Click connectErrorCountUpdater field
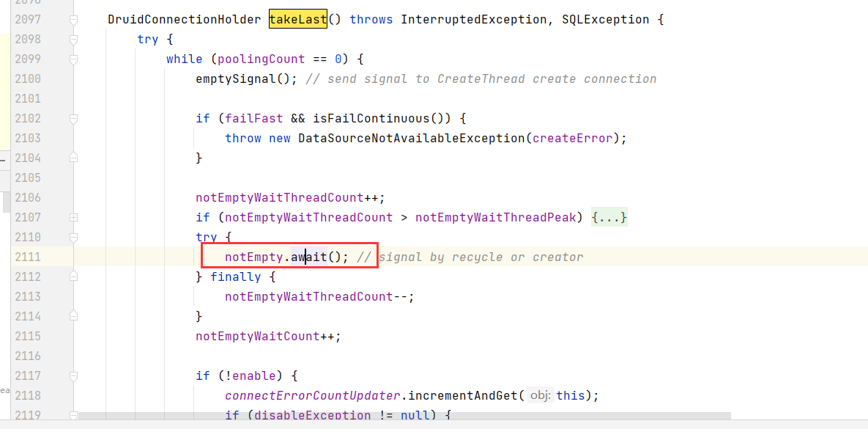Screen dimensions: 868x429 pos(312,396)
